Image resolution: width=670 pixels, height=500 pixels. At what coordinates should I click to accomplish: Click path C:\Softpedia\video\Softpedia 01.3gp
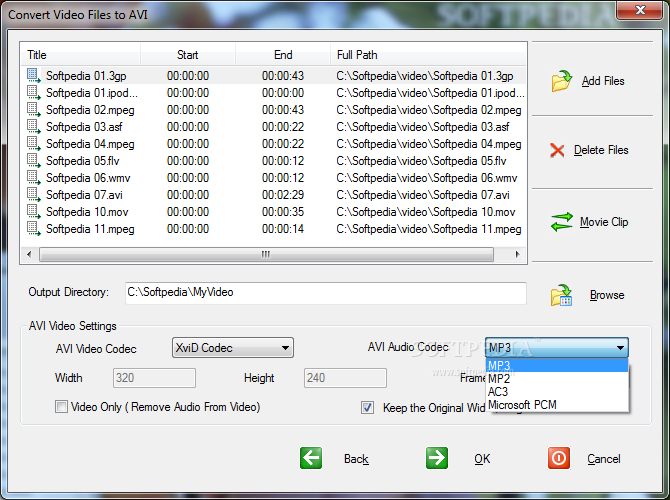[425, 76]
